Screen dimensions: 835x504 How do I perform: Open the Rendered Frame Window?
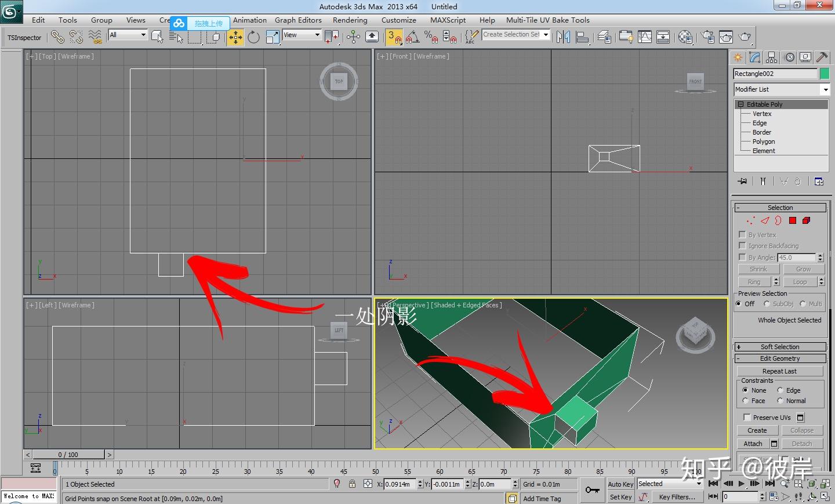click(726, 37)
